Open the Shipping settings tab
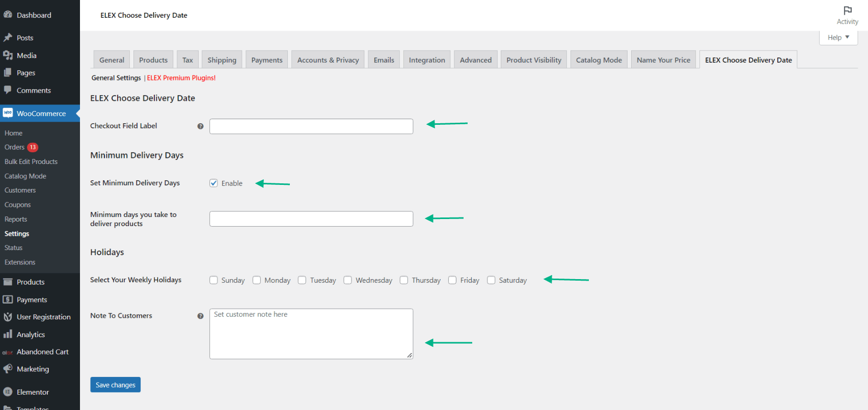868x410 pixels. pyautogui.click(x=222, y=60)
